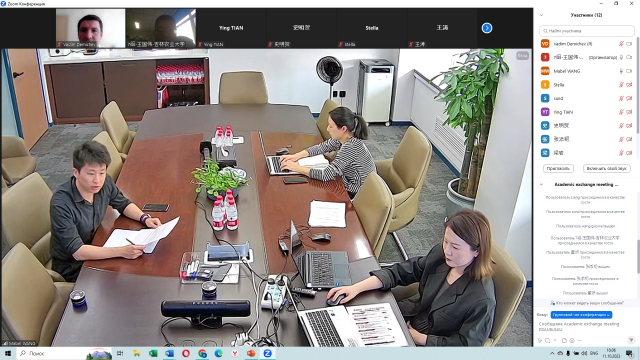640x360 pixels.
Task: Open the emoji icon in chat toolbar
Action: coord(572,340)
